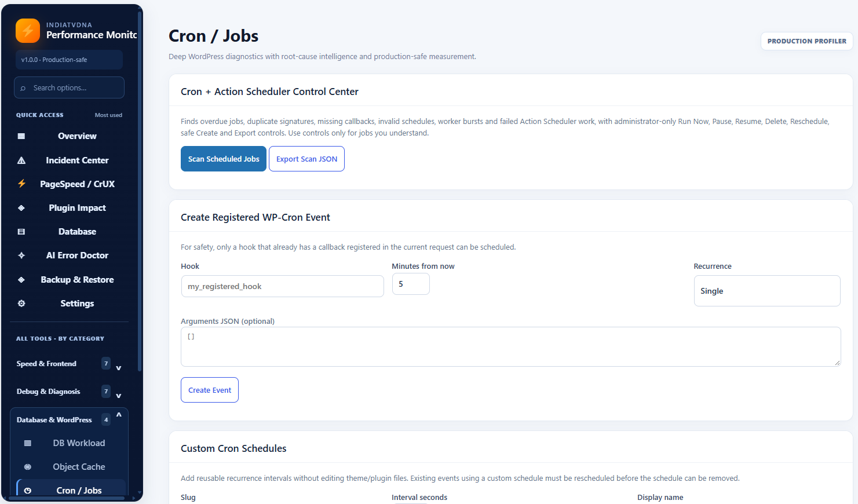
Task: Click the search magnifier icon
Action: (x=23, y=88)
